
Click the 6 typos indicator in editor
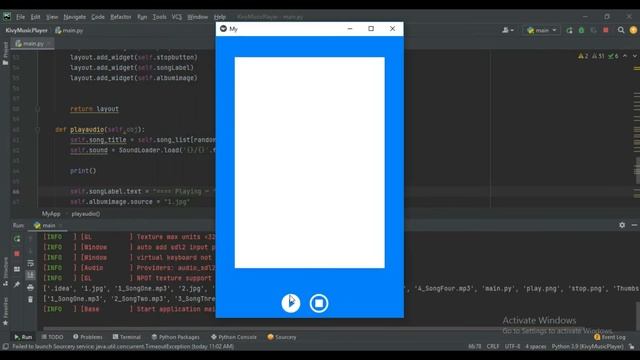click(x=613, y=56)
